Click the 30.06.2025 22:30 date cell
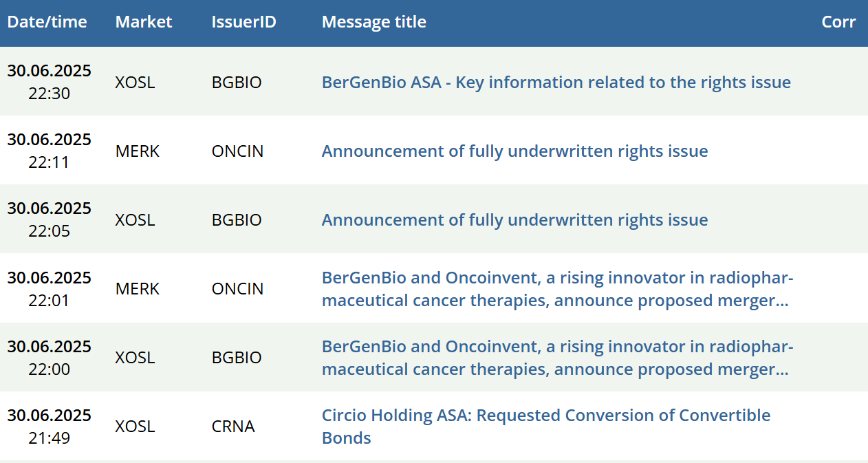The height and width of the screenshot is (463, 868). pyautogui.click(x=50, y=82)
